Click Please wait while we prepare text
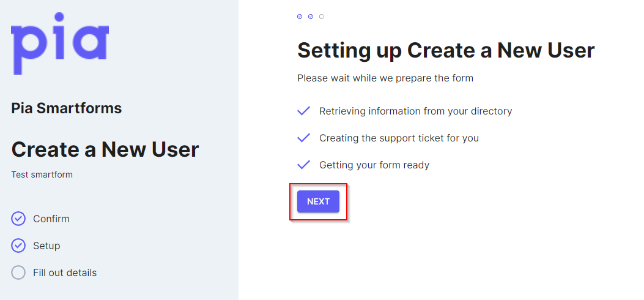Image resolution: width=644 pixels, height=300 pixels. pos(385,78)
